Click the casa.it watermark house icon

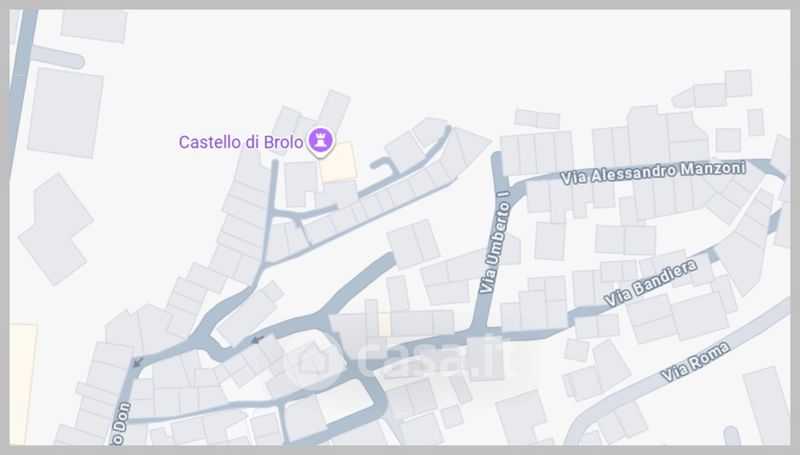[312, 363]
